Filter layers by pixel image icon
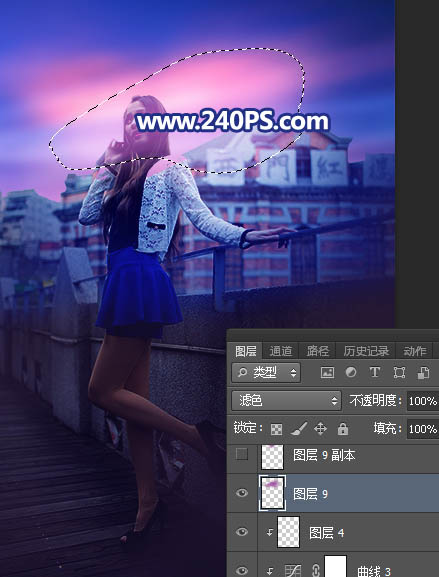This screenshot has width=439, height=577. (x=327, y=373)
